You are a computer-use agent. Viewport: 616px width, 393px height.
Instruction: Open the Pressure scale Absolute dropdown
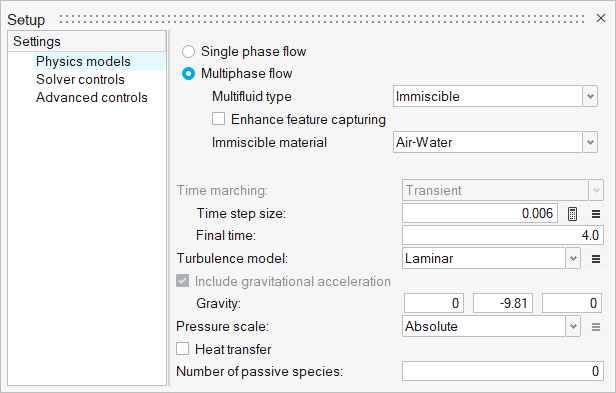coord(491,327)
